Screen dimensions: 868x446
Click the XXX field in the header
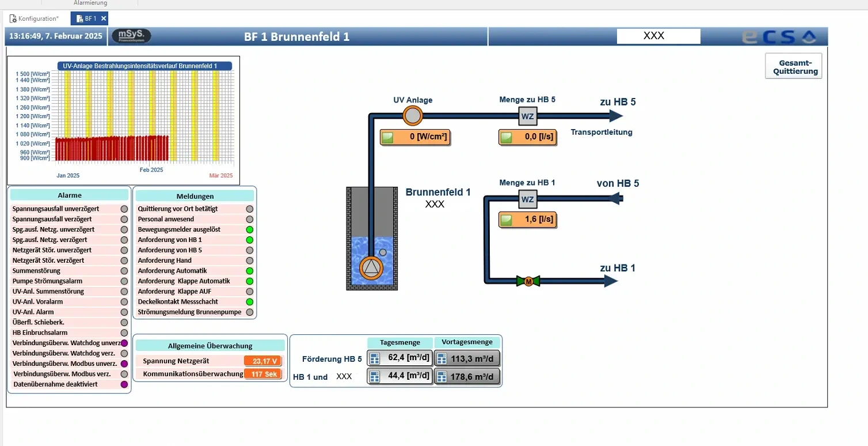click(x=658, y=36)
